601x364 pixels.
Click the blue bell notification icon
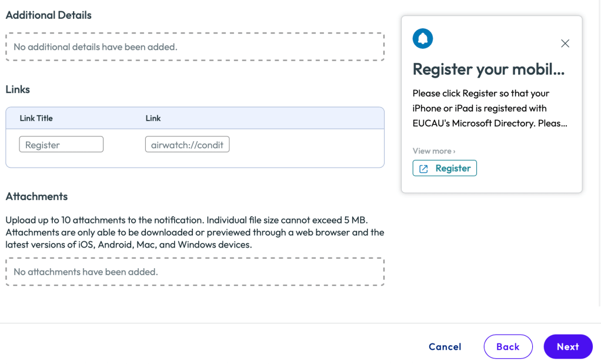(x=423, y=39)
